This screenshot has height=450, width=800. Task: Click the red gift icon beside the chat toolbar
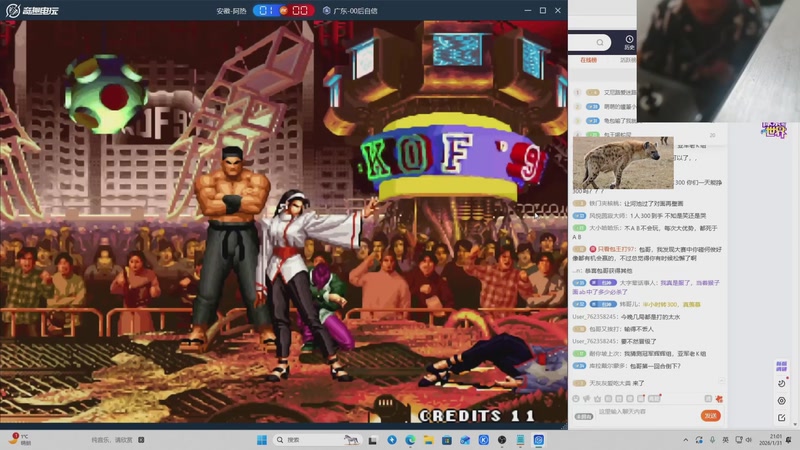719,398
